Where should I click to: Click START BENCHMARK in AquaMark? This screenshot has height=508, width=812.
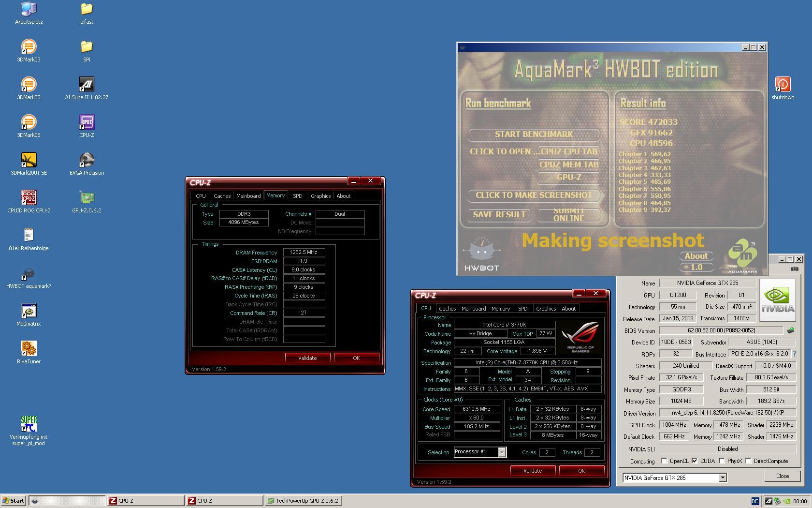pyautogui.click(x=534, y=134)
